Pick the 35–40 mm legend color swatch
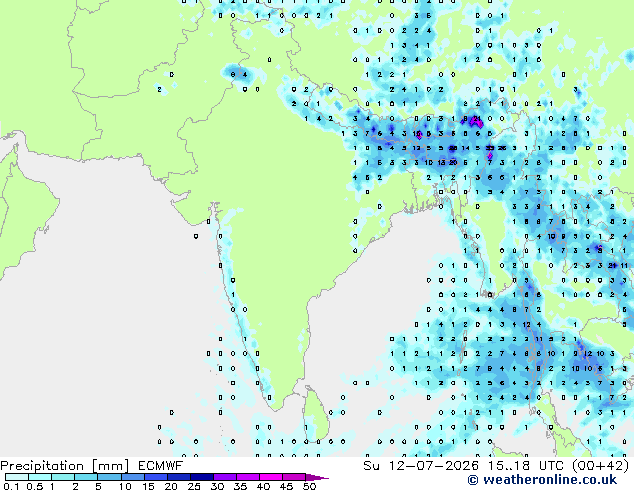The height and width of the screenshot is (490, 634). coord(247,477)
